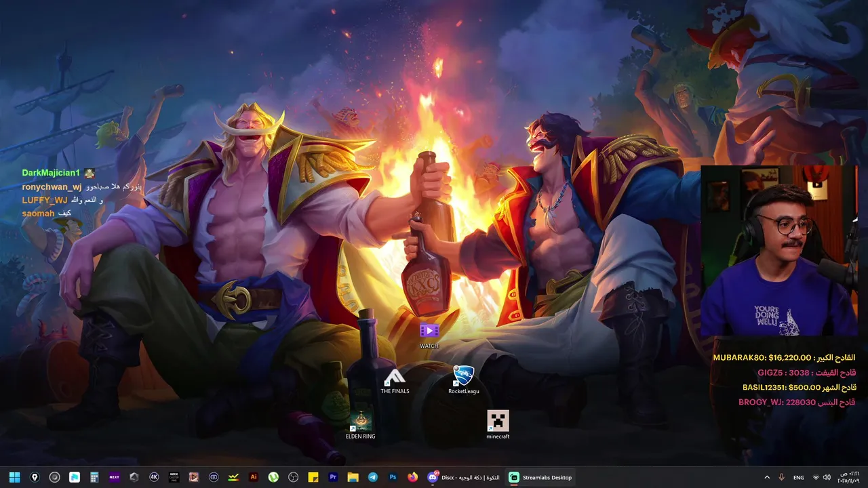Screen dimensions: 868x488
Task: Open the volume speaker tray icon
Action: (x=827, y=477)
